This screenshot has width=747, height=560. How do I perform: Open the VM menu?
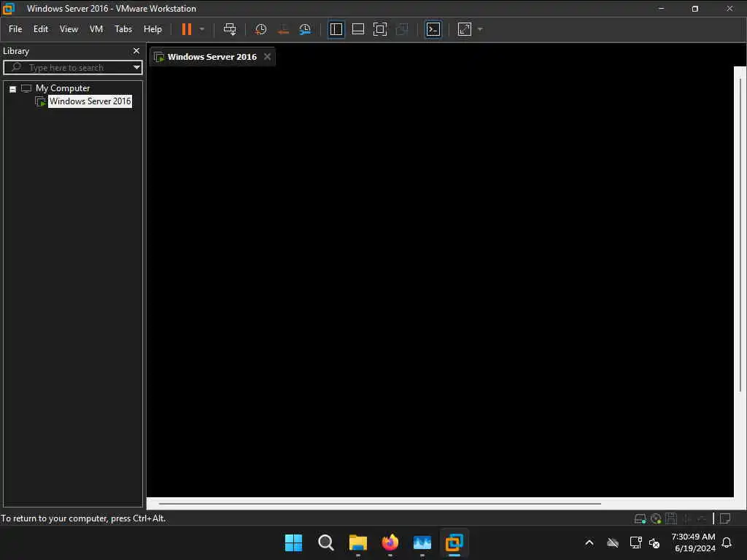96,29
